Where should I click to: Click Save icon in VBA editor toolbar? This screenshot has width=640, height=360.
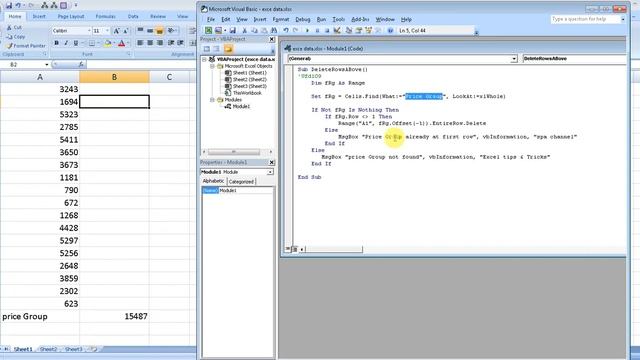pos(233,30)
